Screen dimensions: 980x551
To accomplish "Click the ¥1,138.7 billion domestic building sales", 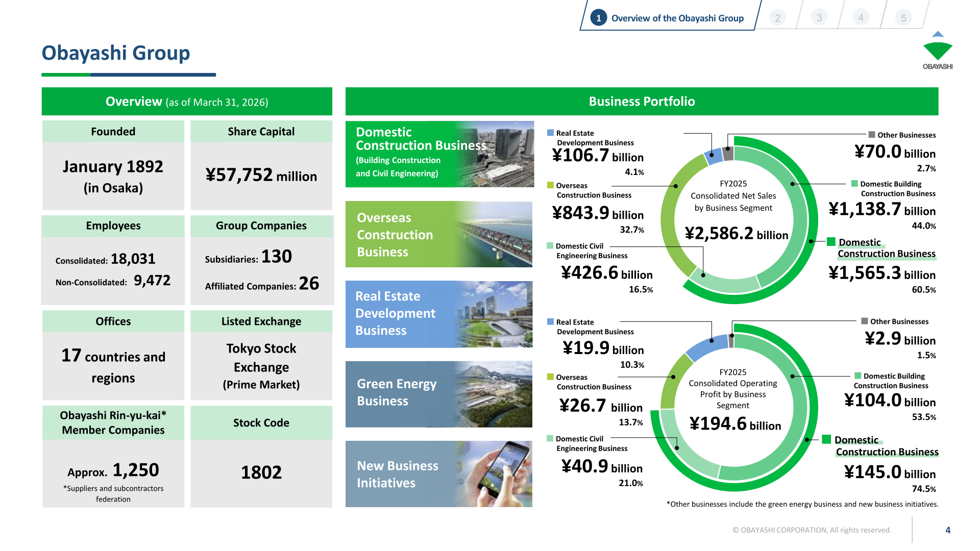I will pos(882,209).
